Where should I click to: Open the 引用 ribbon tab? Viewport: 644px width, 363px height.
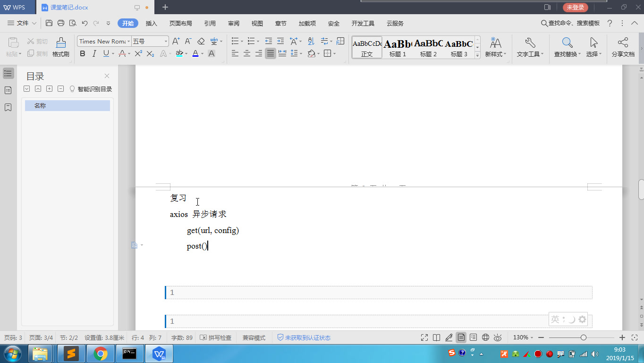pos(210,23)
